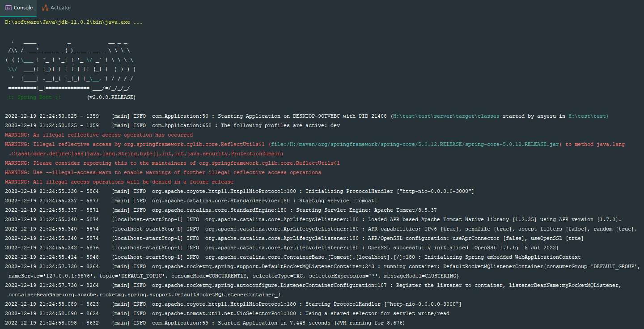Open the H:\test\test\server\target\classes path link
The image size is (644, 329).
[447, 116]
